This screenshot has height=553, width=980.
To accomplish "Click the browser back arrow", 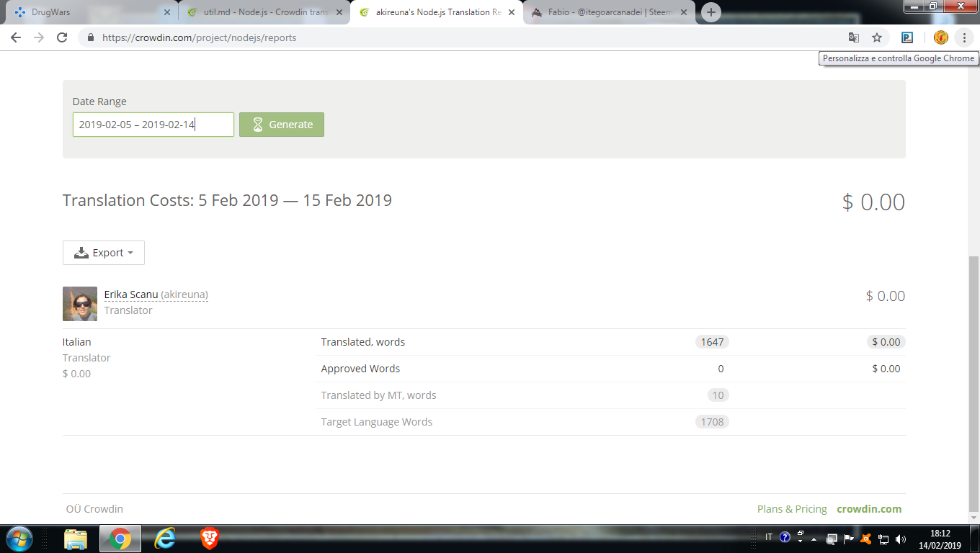I will pyautogui.click(x=16, y=37).
